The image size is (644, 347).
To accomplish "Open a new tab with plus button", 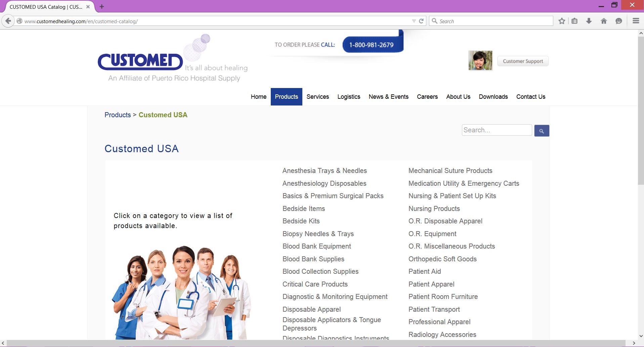I will click(x=102, y=6).
